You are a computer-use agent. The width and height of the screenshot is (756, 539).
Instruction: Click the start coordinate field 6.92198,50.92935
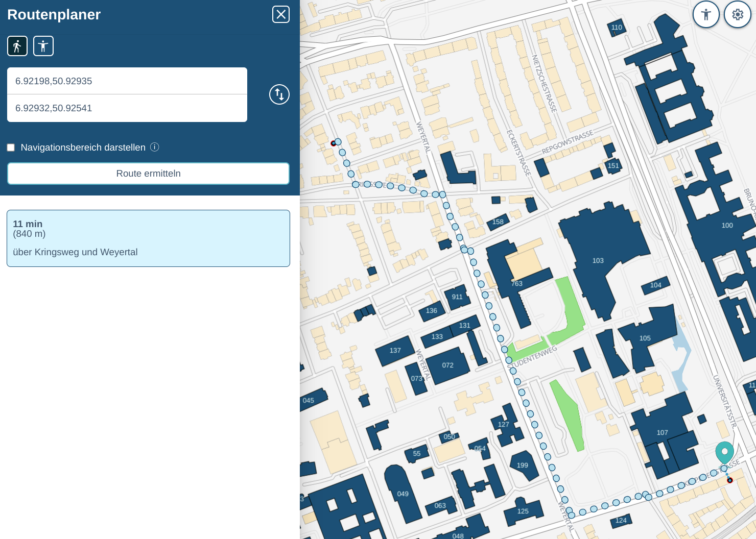coord(127,81)
